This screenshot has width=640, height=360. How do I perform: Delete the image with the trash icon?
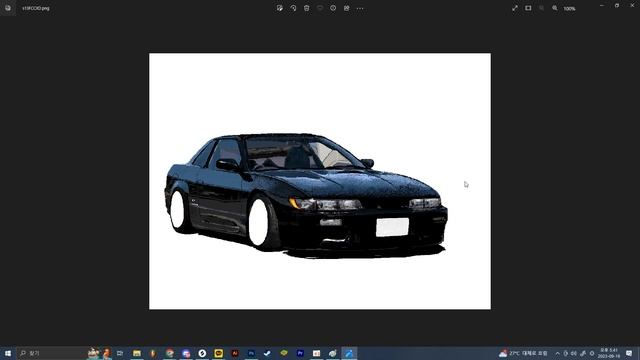(307, 8)
